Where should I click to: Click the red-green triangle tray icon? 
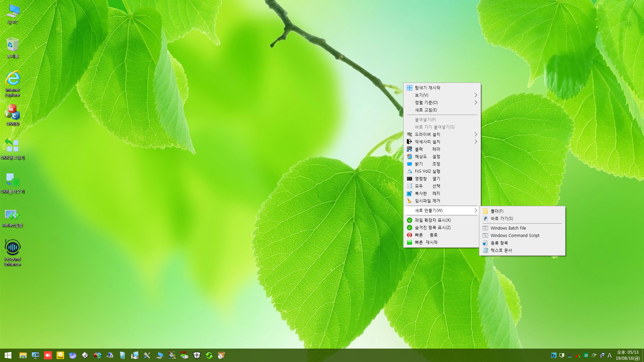click(578, 355)
